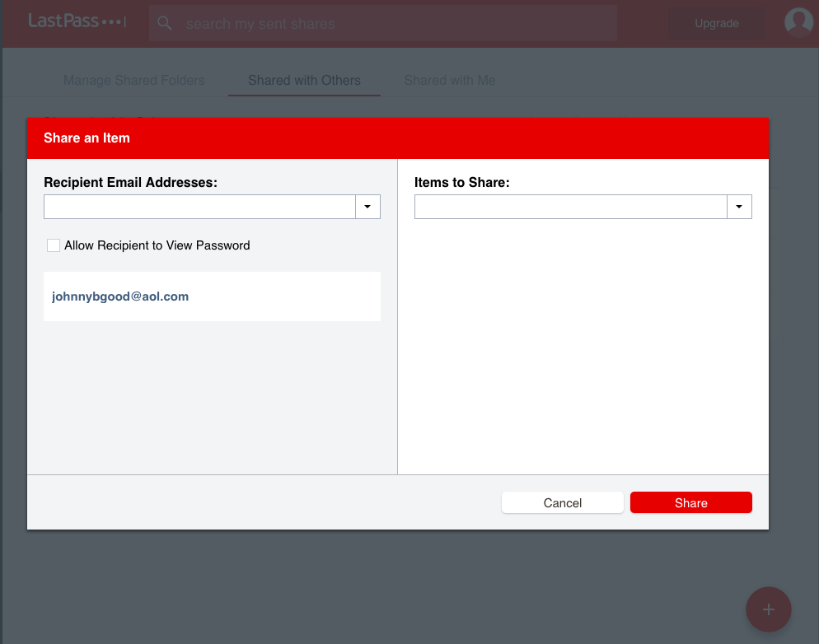Expand the Recipient Email Addresses dropdown arrow
819x644 pixels.
coord(367,207)
